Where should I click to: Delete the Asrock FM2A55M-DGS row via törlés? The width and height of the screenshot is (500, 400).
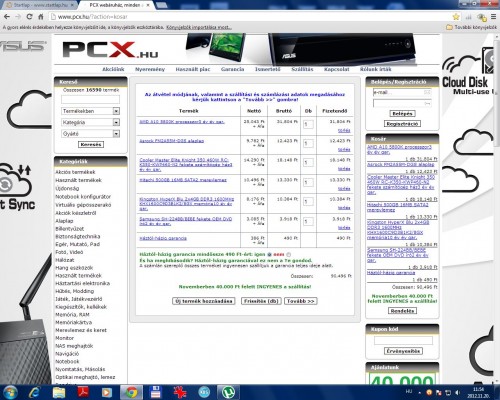click(x=344, y=150)
